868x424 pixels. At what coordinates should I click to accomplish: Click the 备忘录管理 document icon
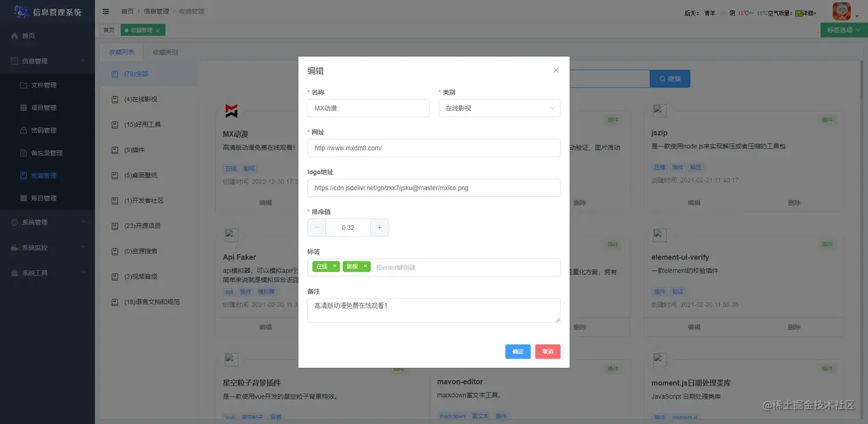24,153
